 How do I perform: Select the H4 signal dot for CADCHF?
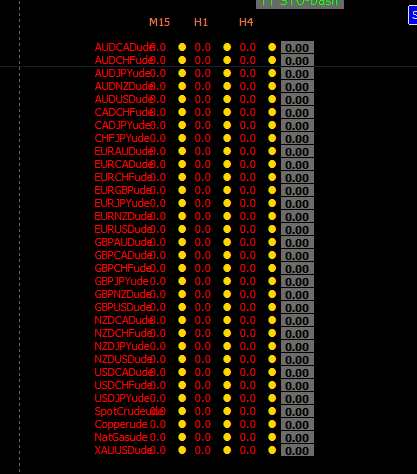coord(272,112)
